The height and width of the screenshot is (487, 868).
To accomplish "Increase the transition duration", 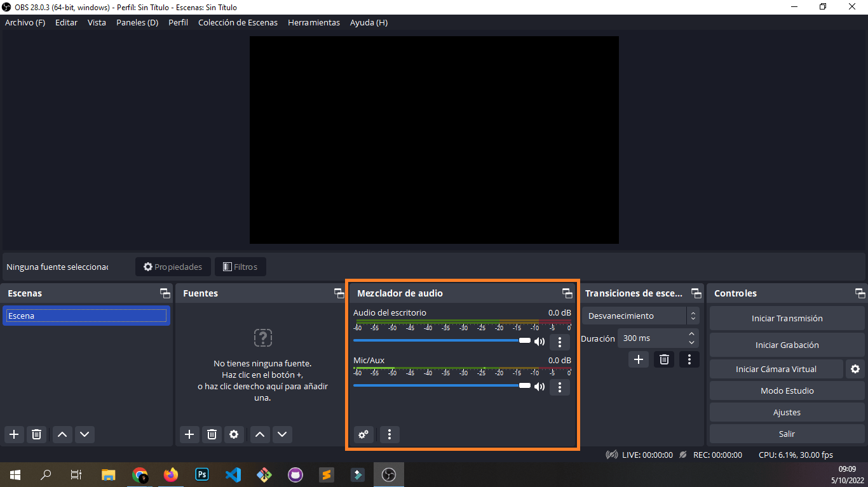I will pos(692,334).
